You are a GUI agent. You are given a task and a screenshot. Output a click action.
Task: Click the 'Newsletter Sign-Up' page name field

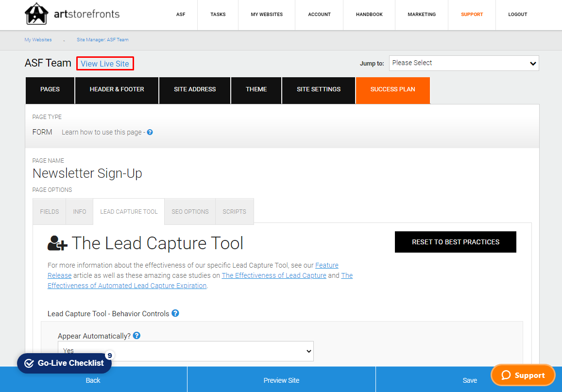pyautogui.click(x=87, y=173)
